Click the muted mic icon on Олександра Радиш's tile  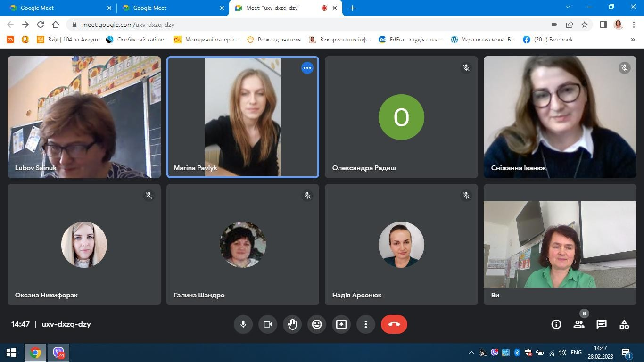pyautogui.click(x=466, y=68)
